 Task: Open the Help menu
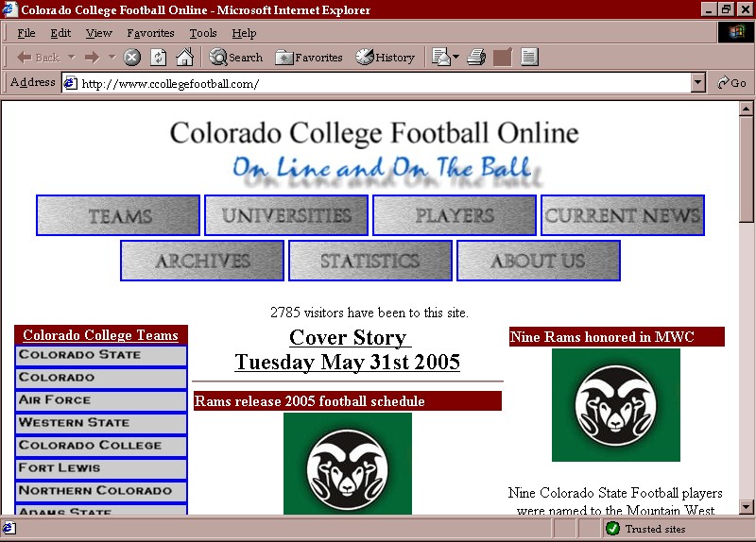(x=244, y=33)
